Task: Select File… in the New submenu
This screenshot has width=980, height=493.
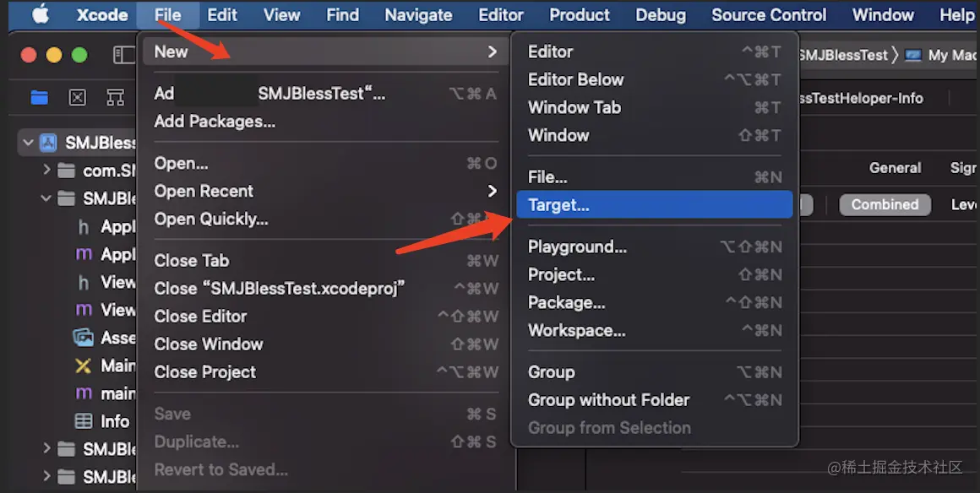Action: tap(655, 176)
